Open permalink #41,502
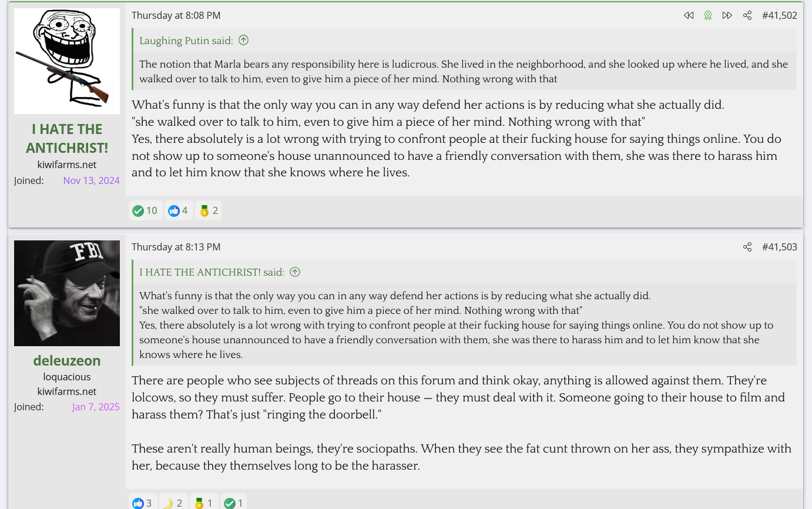Viewport: 812px width, 509px height. point(780,15)
